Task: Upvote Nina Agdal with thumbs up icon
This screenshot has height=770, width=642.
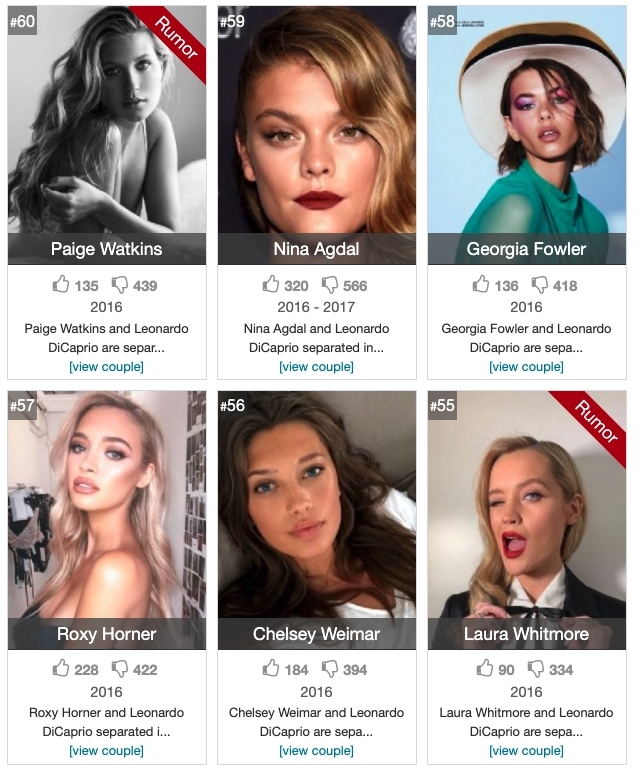Action: (271, 284)
